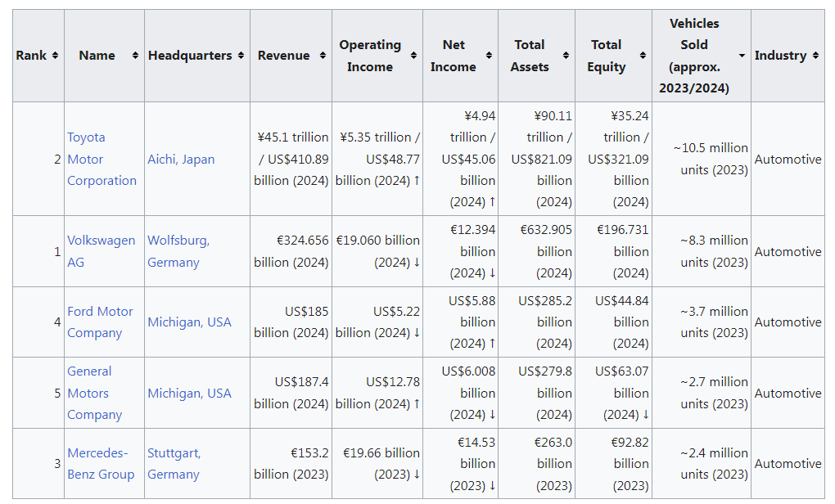Sort by Headquarters column arrows

241,56
